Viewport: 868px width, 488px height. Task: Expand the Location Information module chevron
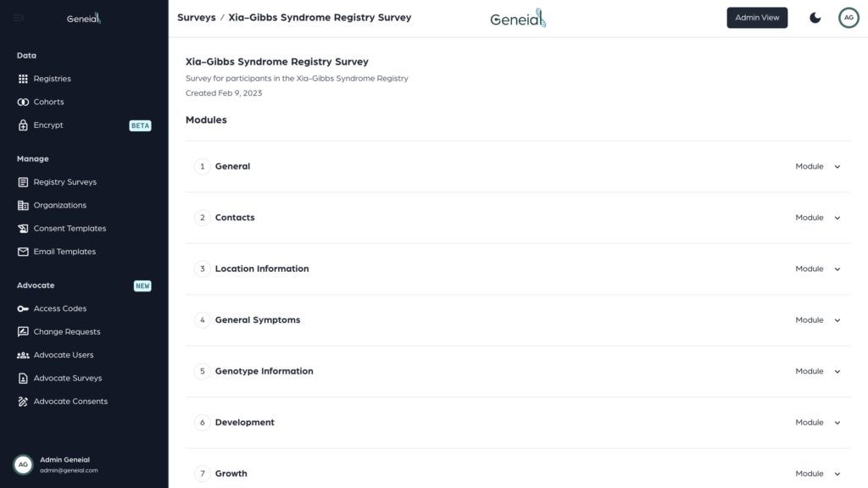837,269
